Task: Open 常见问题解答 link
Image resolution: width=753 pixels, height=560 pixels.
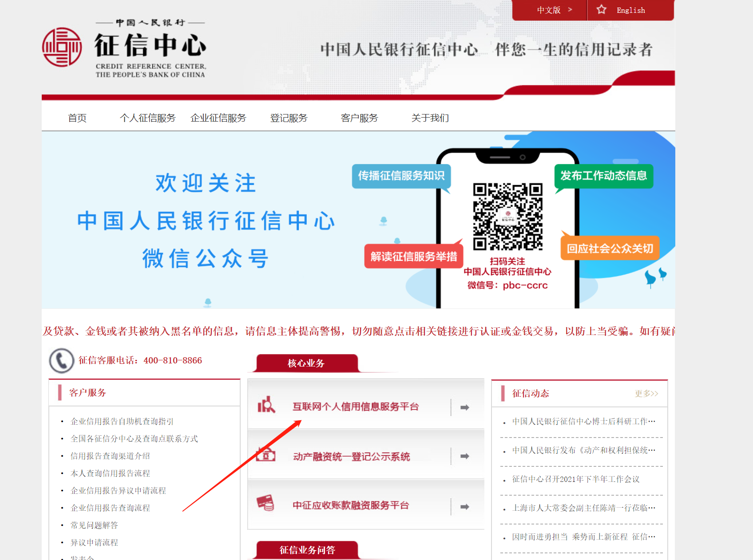Action: pos(94,525)
